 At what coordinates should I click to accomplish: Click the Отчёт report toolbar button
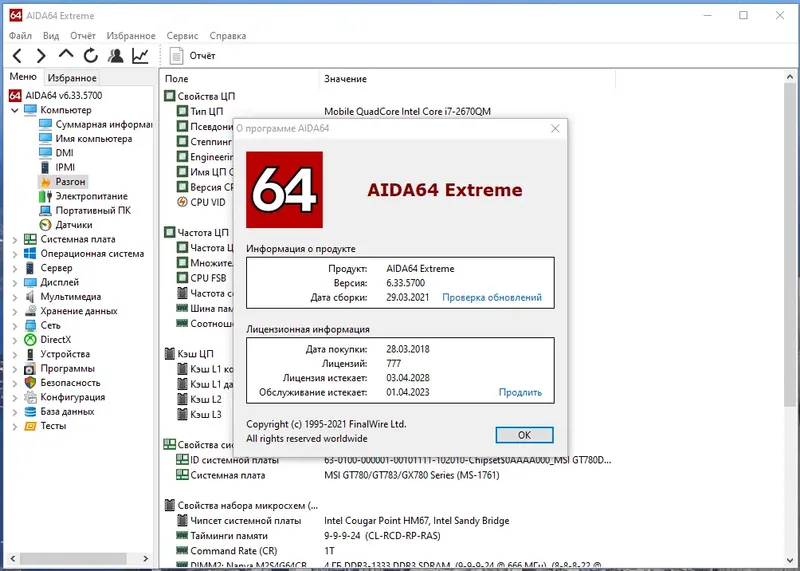pos(192,56)
